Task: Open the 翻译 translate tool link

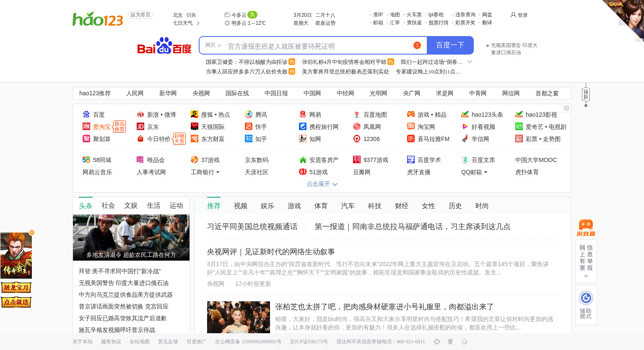Action: (x=487, y=23)
